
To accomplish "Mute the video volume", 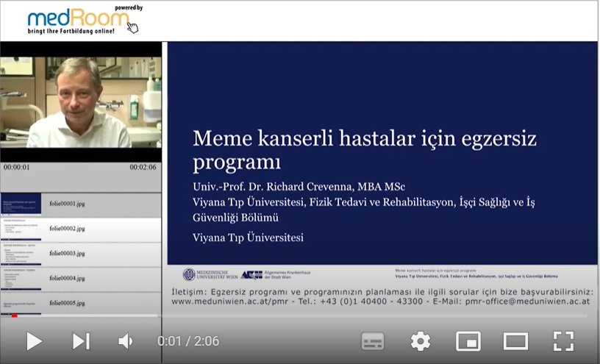I will pos(126,340).
